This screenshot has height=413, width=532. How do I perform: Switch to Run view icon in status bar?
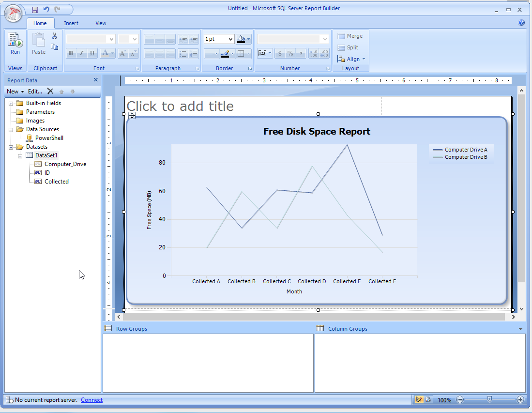[428, 399]
